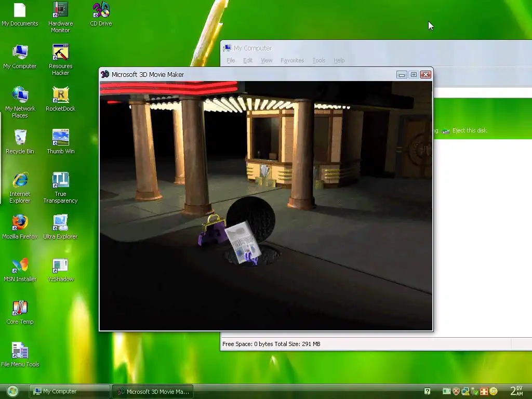Open View menu in My Computer window

point(267,60)
